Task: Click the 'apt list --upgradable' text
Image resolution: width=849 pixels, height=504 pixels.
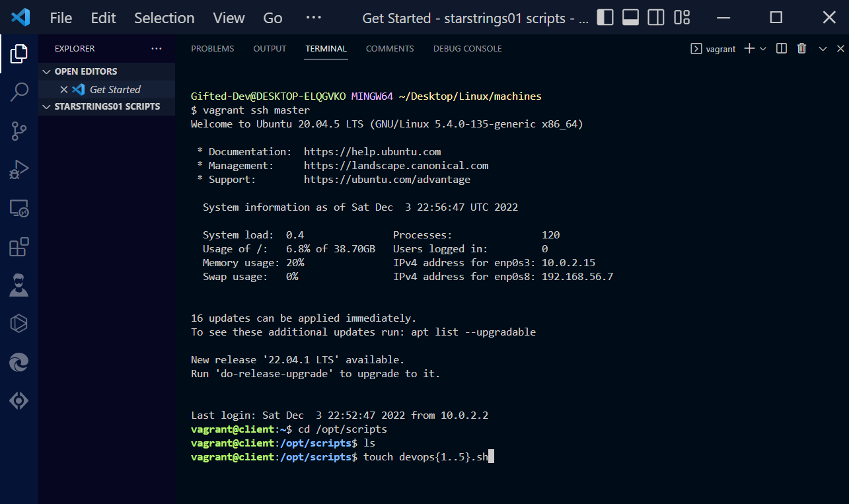Action: tap(473, 332)
